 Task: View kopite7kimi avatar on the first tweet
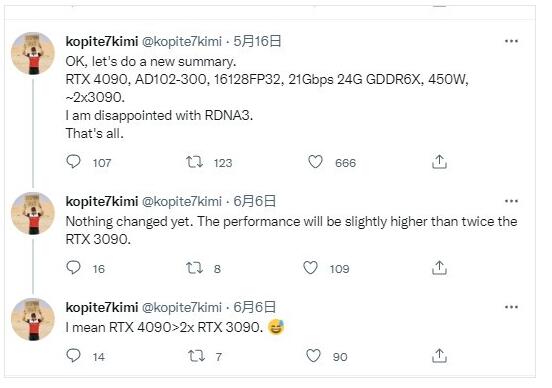(x=33, y=53)
